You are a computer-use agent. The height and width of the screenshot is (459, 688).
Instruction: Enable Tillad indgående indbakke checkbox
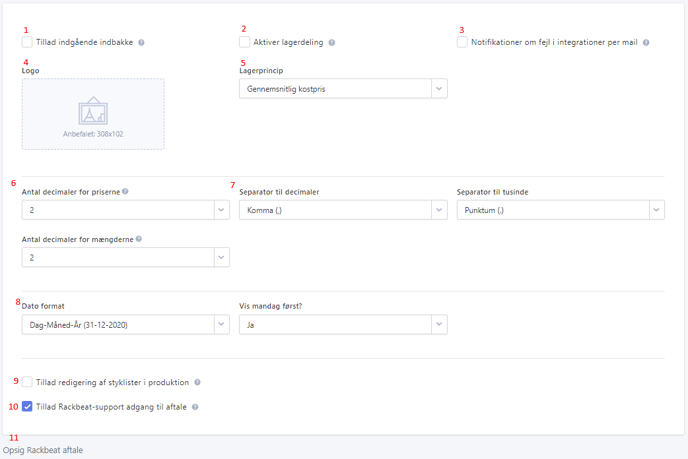tap(27, 42)
